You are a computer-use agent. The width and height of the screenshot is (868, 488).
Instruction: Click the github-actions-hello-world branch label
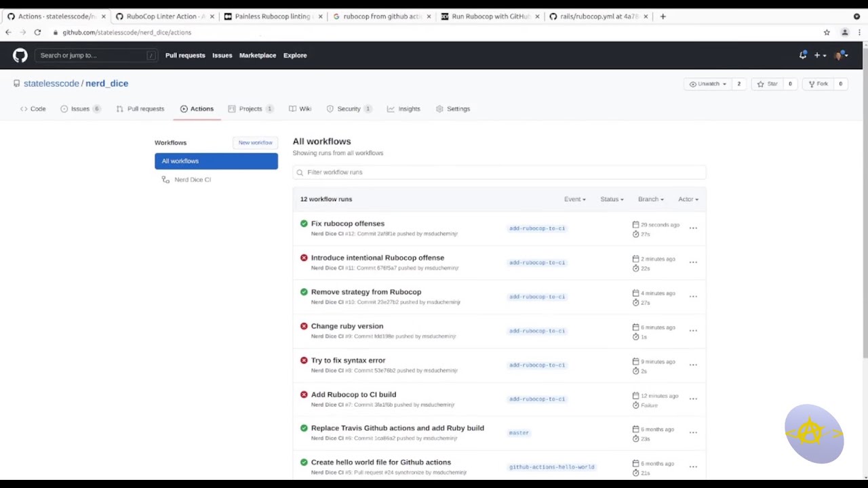click(x=551, y=467)
